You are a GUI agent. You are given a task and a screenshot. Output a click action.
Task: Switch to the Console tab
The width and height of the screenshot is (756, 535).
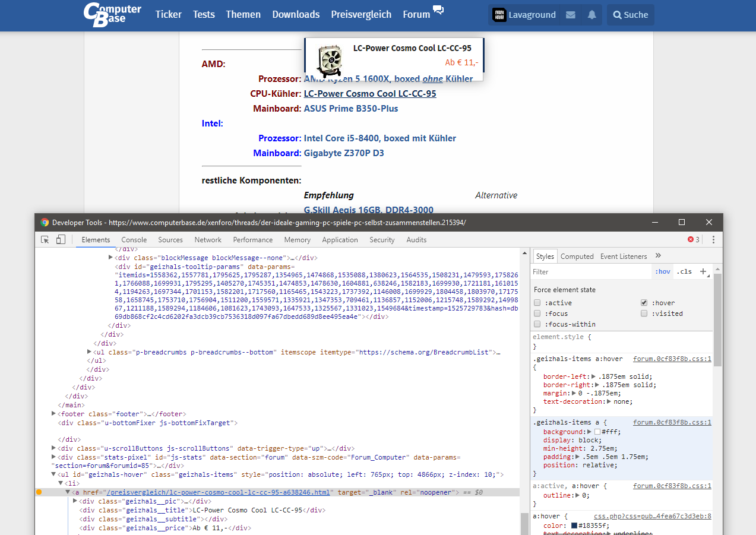click(x=134, y=240)
